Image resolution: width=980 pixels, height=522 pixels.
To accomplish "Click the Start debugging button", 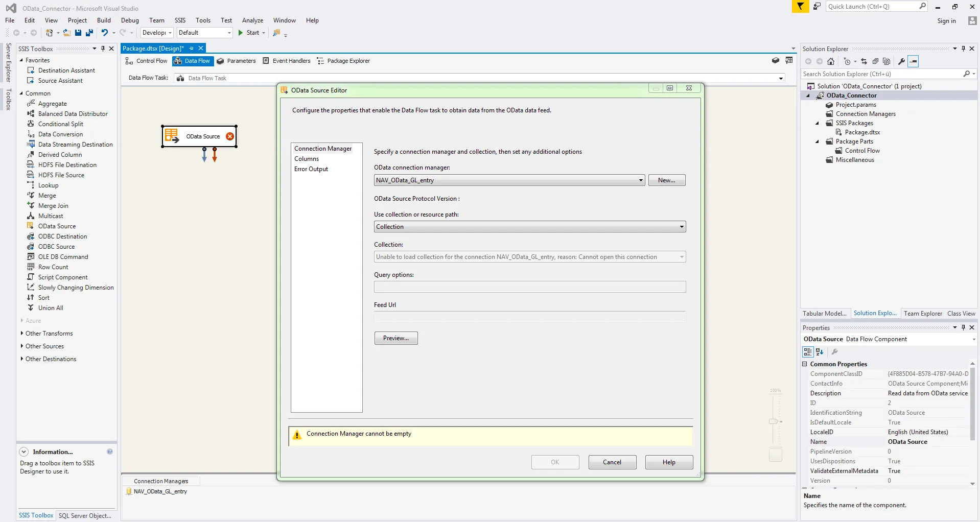I will coord(248,33).
